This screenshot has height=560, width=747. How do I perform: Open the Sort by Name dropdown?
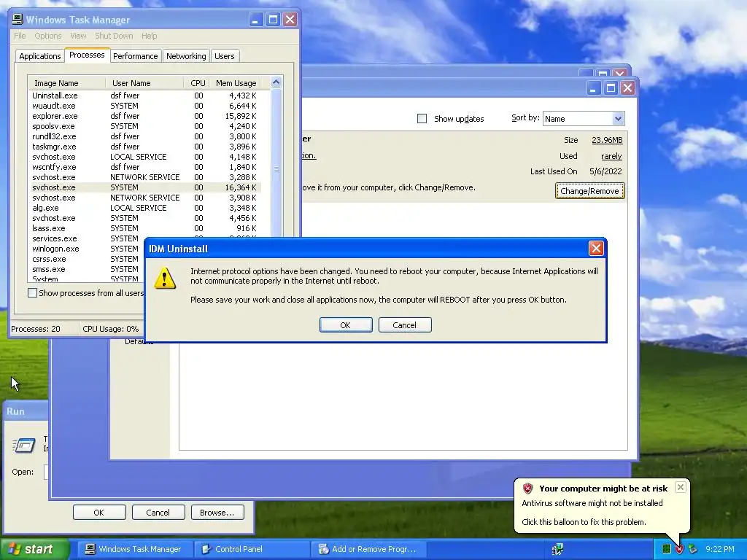click(618, 119)
